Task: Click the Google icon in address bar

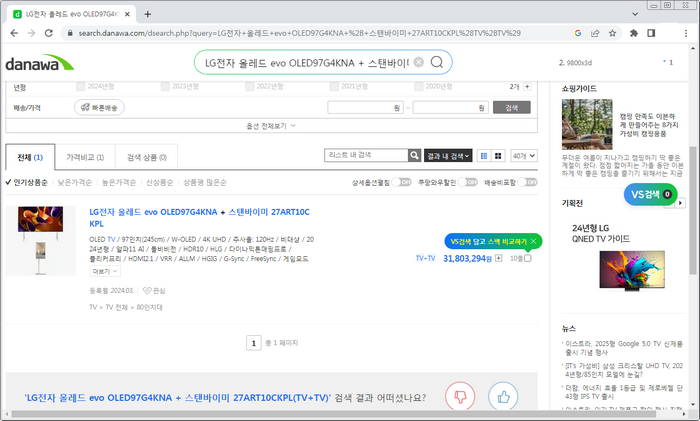Action: pyautogui.click(x=578, y=33)
